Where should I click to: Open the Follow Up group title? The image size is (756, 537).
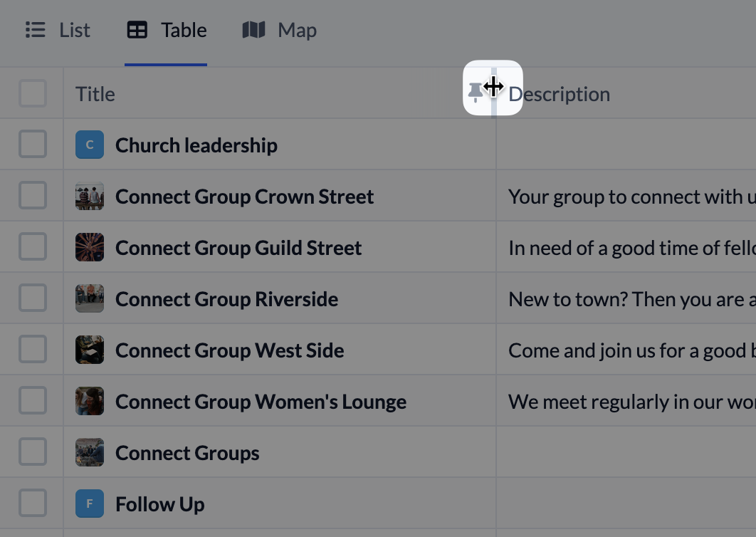click(x=159, y=504)
